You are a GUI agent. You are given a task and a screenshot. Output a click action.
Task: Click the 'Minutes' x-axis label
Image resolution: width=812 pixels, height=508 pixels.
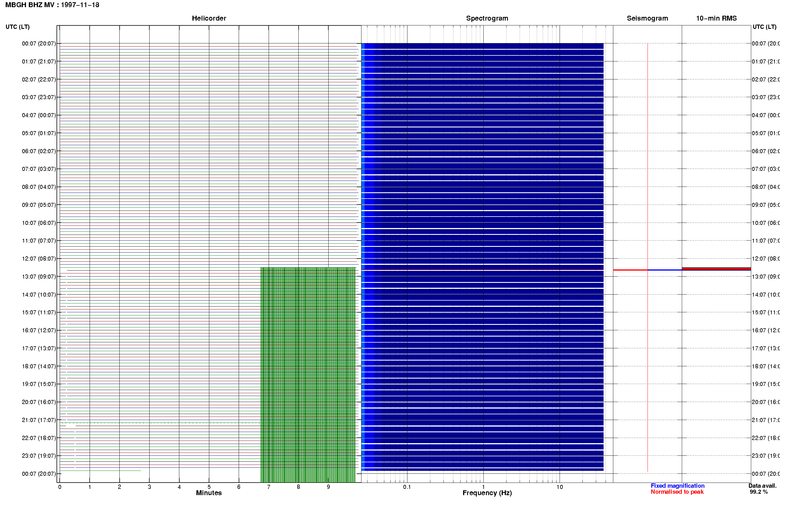coord(209,493)
